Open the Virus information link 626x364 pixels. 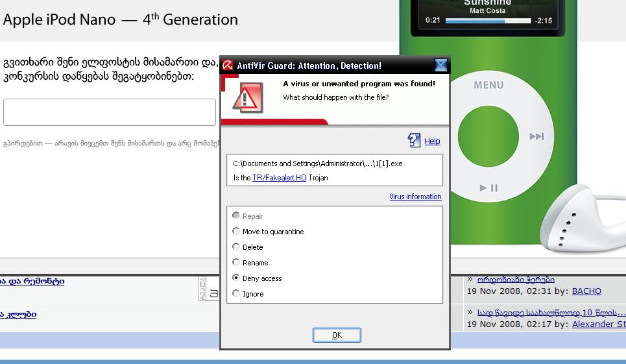(415, 197)
